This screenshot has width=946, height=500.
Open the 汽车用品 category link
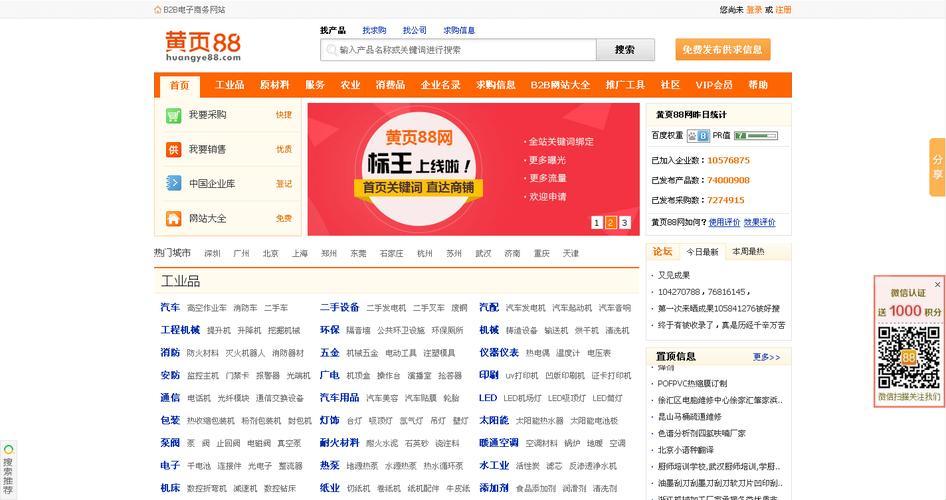340,397
